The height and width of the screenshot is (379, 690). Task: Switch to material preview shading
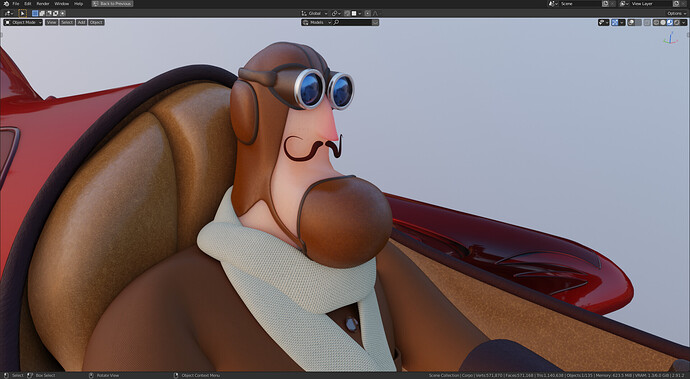coord(670,22)
